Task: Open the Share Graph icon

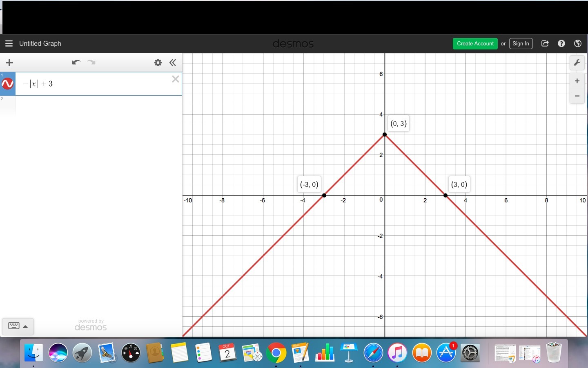Action: click(545, 43)
